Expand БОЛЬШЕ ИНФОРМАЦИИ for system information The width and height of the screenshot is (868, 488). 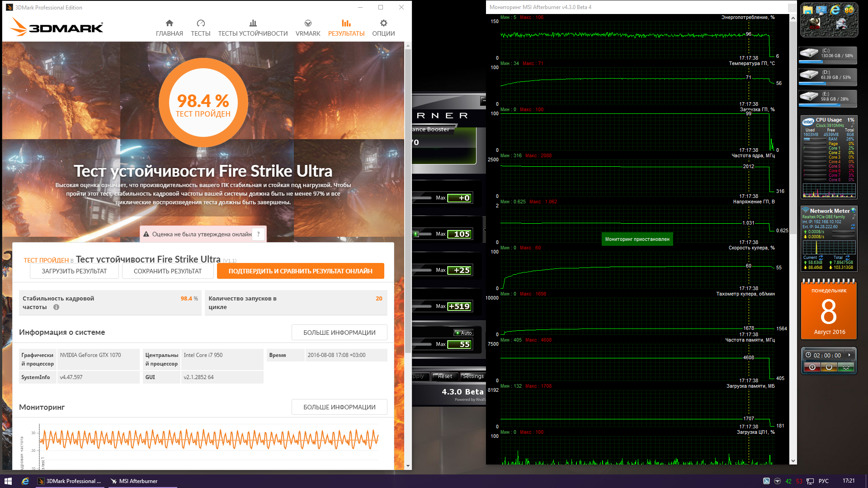[x=339, y=333]
